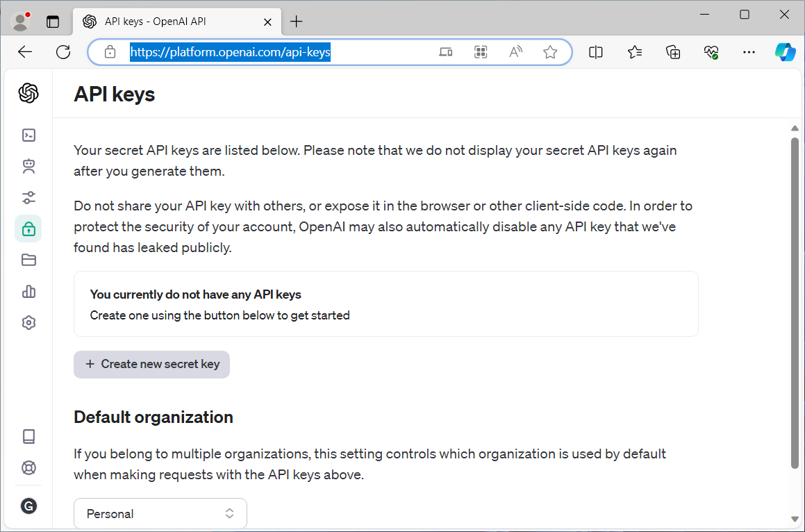The width and height of the screenshot is (805, 532).
Task: Add page to favorites star icon
Action: pos(550,52)
